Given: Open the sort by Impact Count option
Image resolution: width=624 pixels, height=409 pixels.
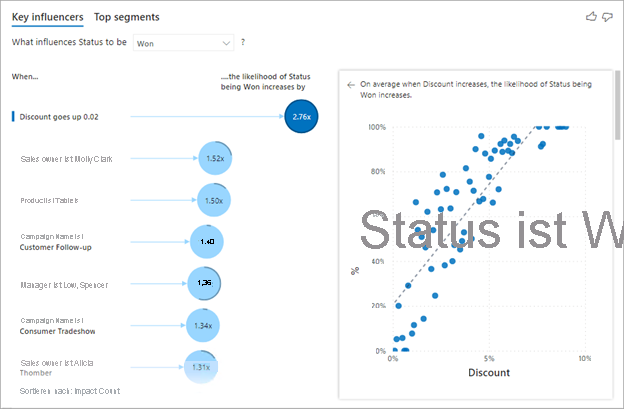Looking at the screenshot, I should tap(70, 391).
